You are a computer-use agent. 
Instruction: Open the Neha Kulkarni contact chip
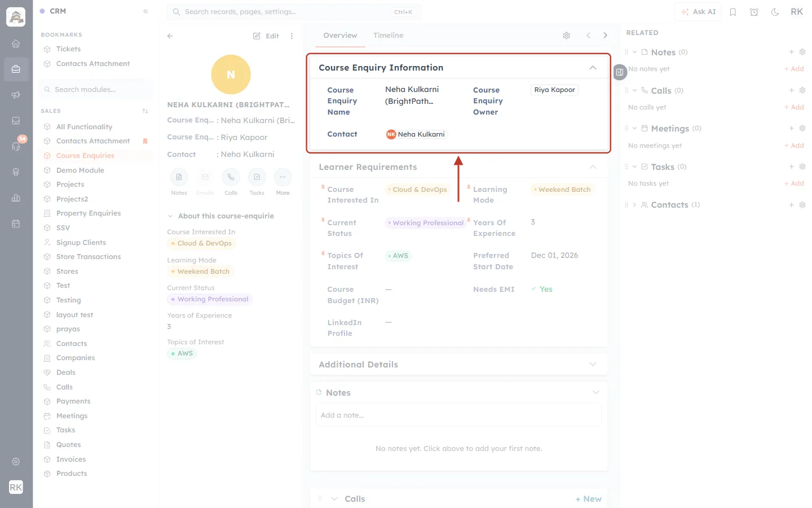coord(416,134)
